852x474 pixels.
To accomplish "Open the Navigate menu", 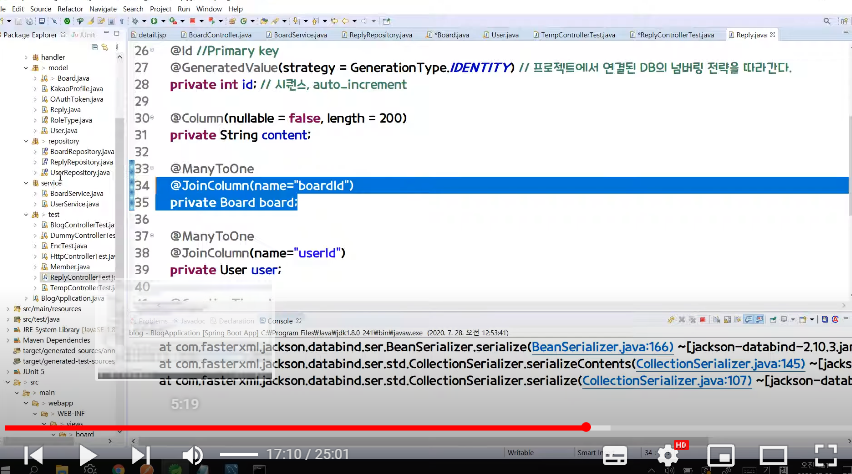I will point(103,9).
